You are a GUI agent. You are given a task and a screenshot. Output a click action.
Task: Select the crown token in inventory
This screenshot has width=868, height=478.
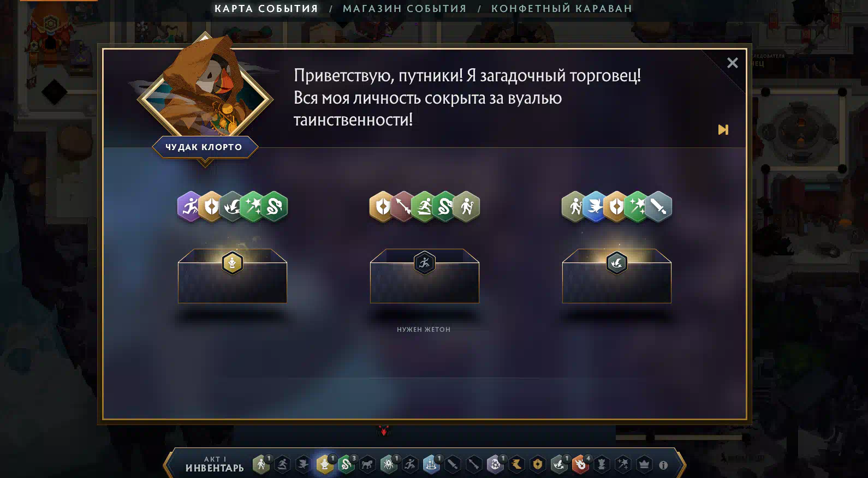pos(644,464)
